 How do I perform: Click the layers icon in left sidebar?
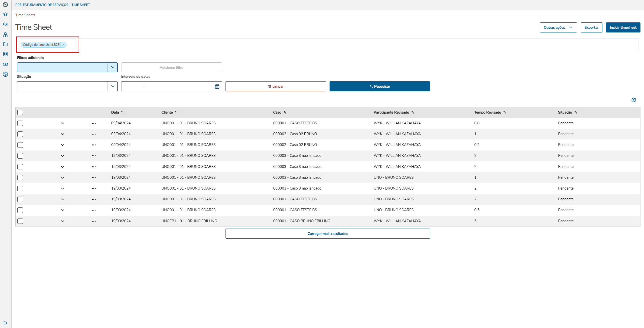pos(5,14)
